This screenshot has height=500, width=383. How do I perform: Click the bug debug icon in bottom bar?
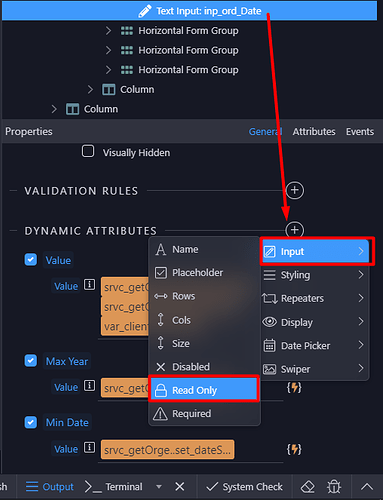tap(334, 487)
